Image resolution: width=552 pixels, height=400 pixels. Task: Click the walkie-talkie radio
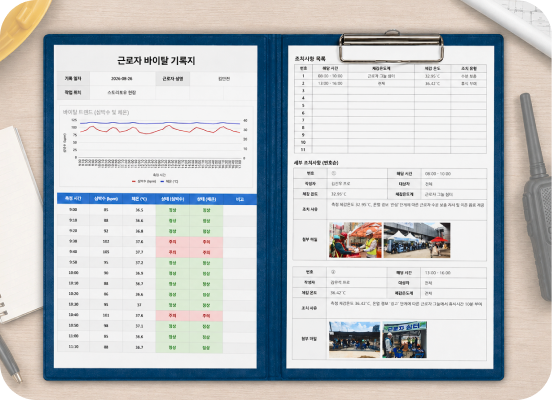point(536,197)
